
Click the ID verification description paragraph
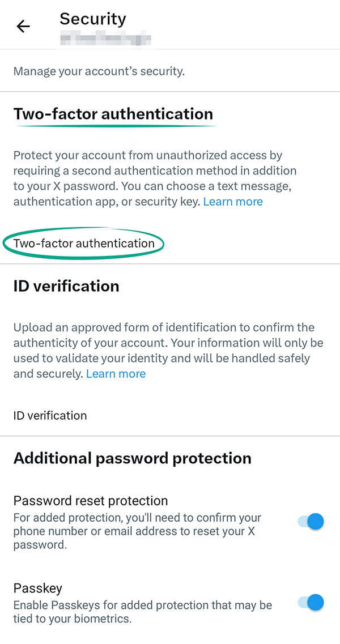tap(167, 350)
